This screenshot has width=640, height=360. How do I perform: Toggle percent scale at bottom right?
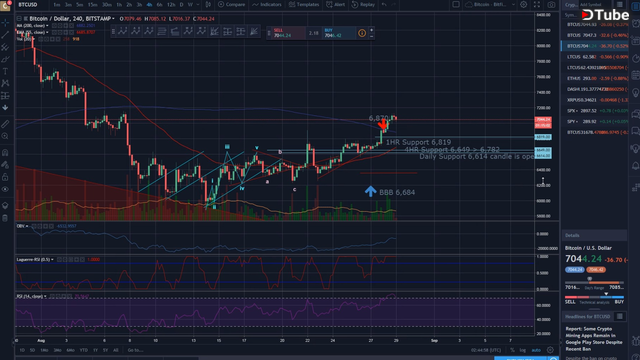click(512, 350)
